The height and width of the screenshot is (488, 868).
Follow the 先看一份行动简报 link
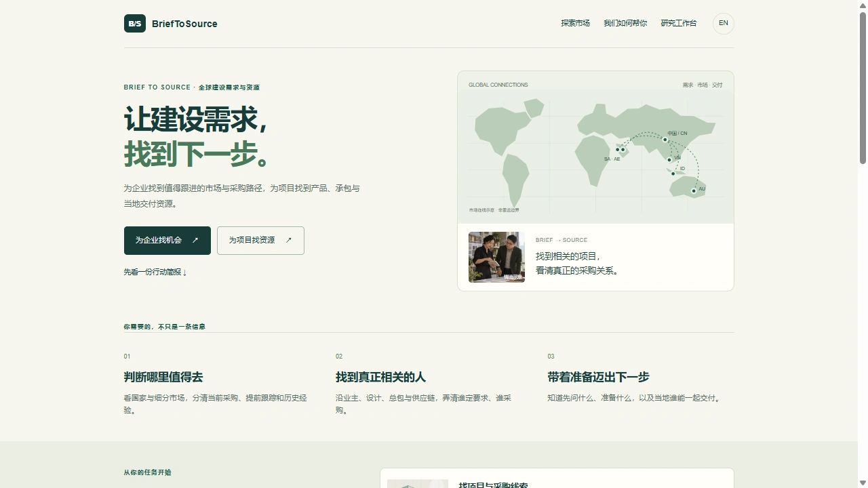[x=155, y=272]
